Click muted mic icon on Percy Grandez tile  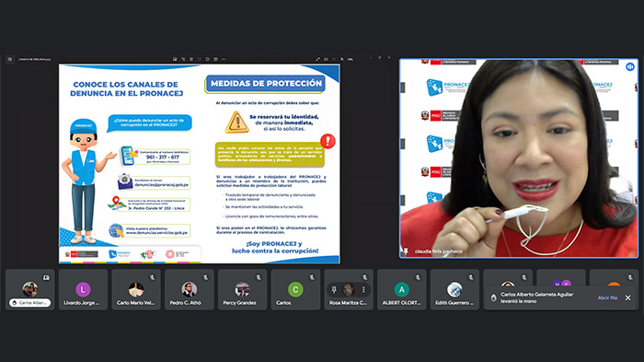pos(259,277)
